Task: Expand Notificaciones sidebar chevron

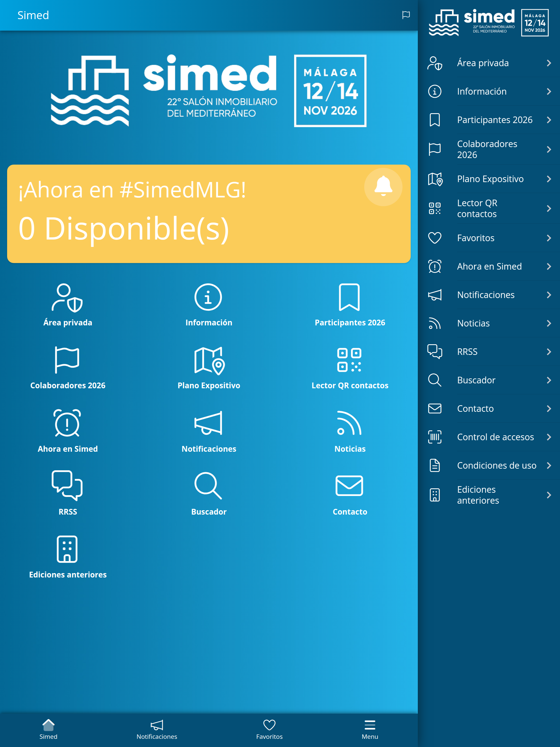Action: (x=549, y=295)
